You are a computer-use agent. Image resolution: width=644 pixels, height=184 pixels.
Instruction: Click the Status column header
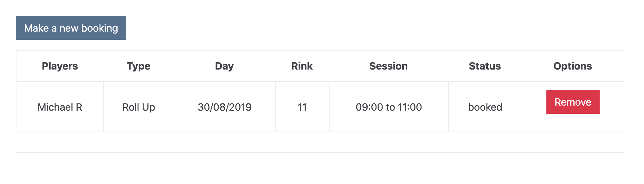coord(485,66)
